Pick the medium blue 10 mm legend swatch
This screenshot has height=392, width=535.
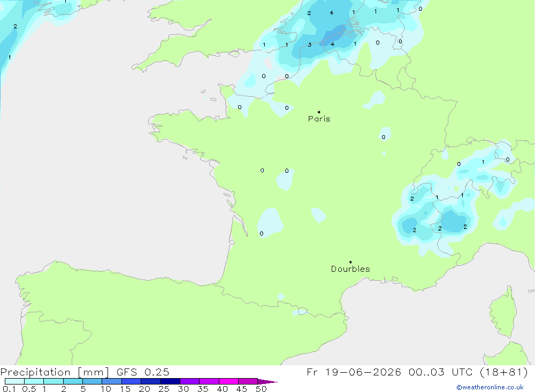[112, 381]
